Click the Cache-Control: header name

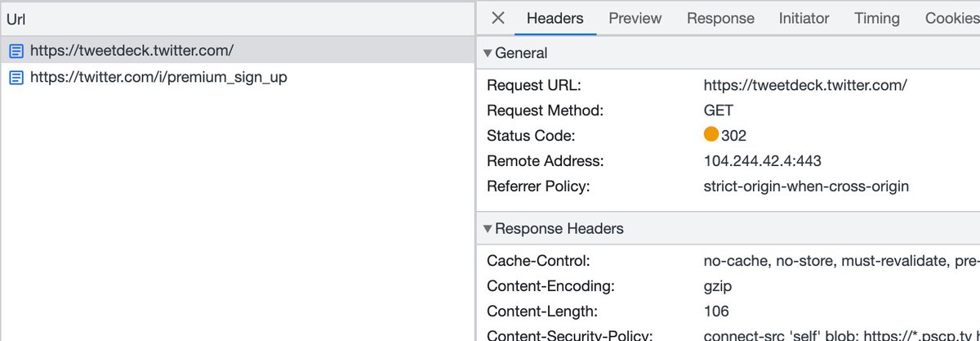(x=538, y=262)
